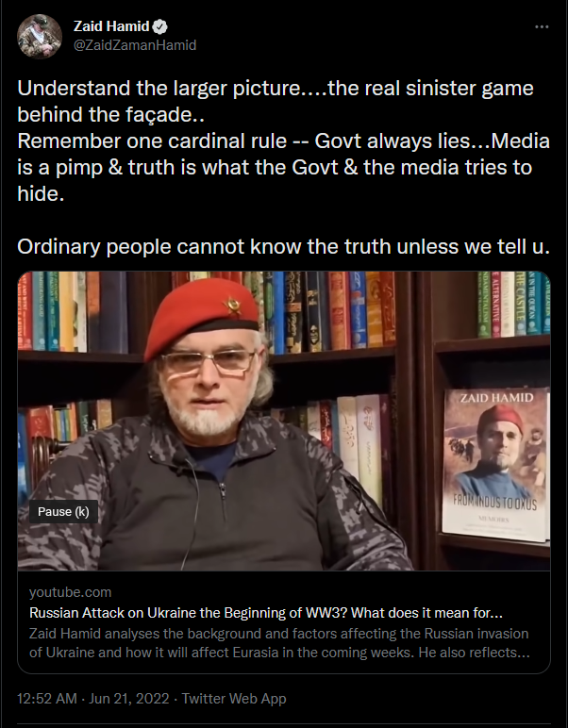Click the embedded video thumbnail

click(x=284, y=421)
